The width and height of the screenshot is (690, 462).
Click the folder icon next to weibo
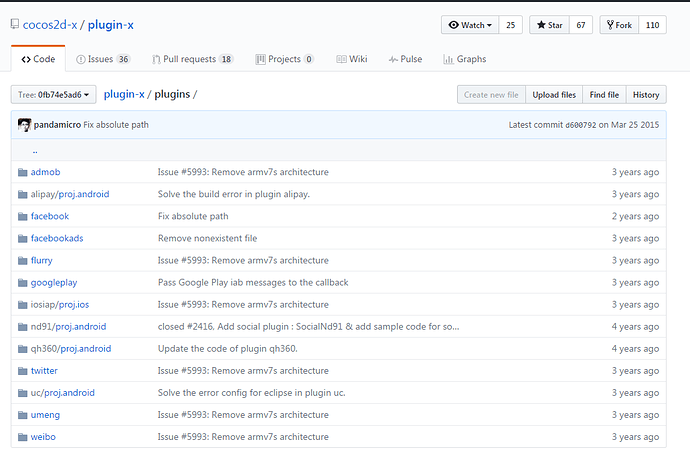tap(22, 437)
